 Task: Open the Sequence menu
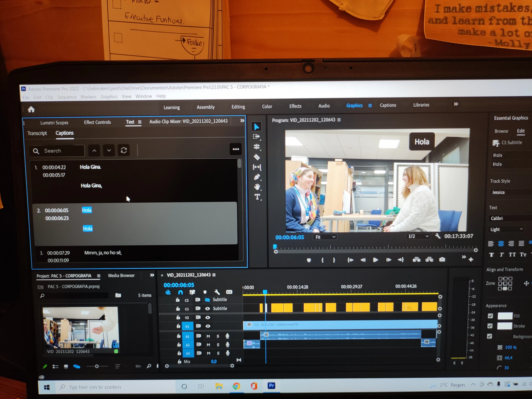pos(67,97)
